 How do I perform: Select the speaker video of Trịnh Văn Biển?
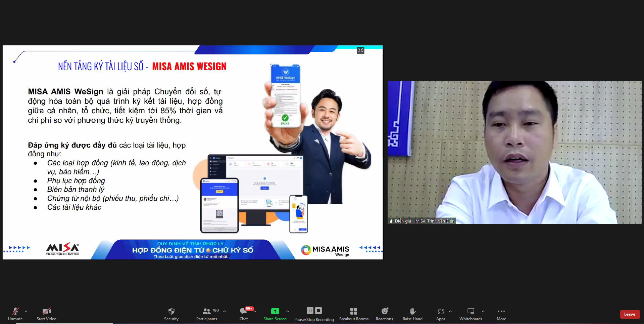pos(514,152)
